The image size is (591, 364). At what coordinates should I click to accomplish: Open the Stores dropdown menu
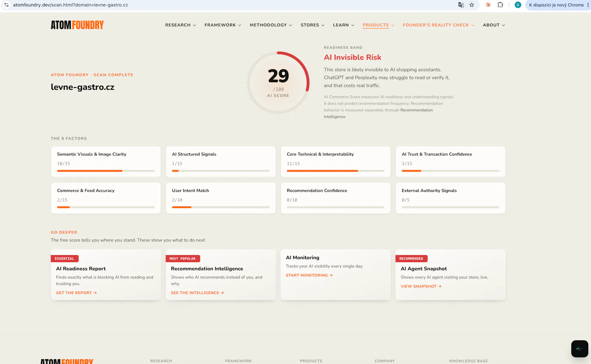pos(312,25)
